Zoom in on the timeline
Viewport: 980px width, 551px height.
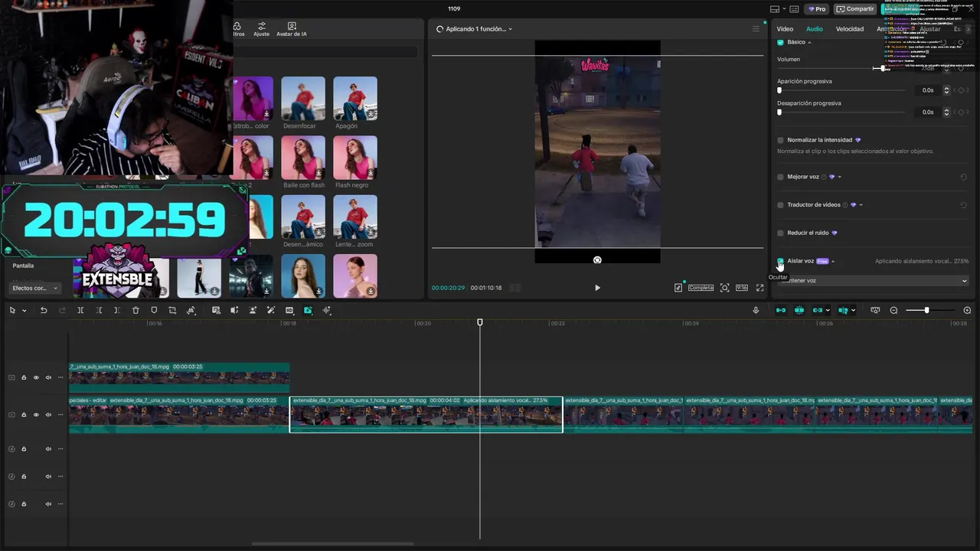pos(967,310)
